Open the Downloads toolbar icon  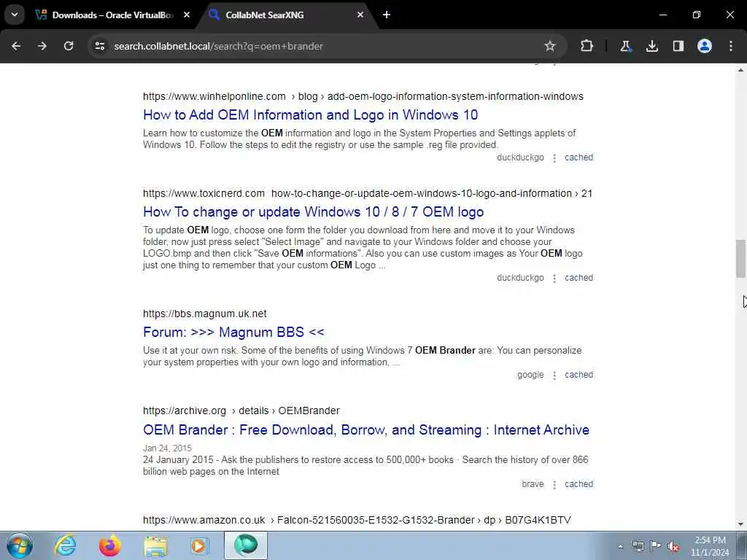651,46
